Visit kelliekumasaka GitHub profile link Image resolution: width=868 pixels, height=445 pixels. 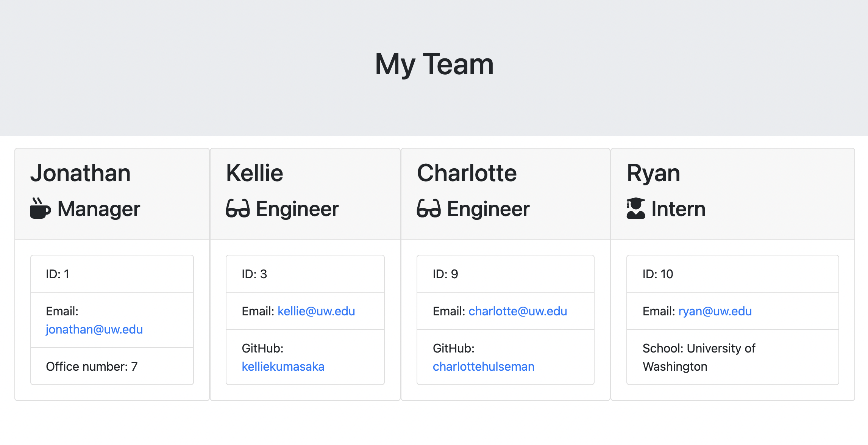283,367
